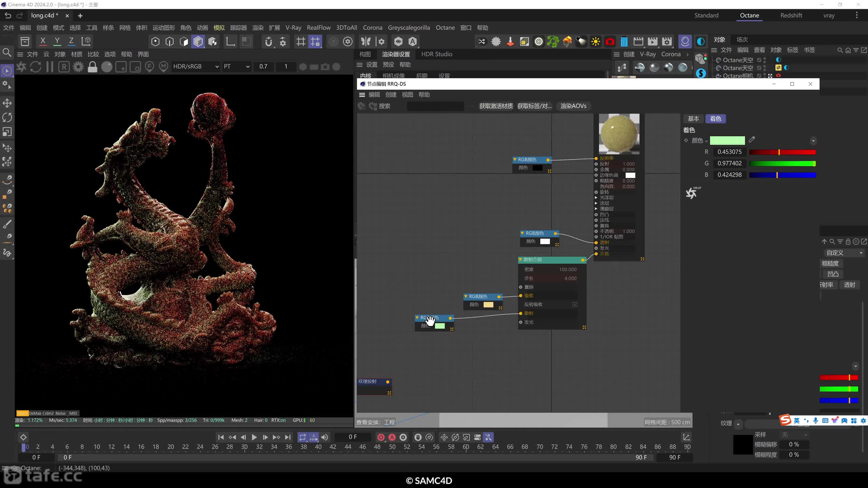This screenshot has width=868, height=488.
Task: Toggle the sound speaker icon in timeline
Action: point(324,437)
